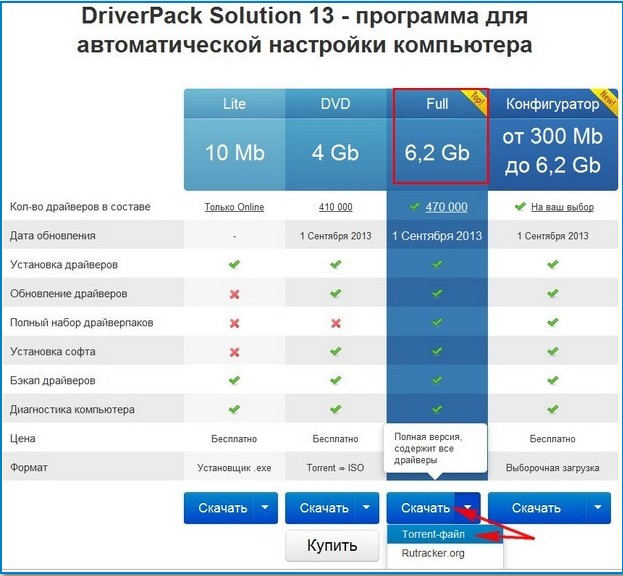This screenshot has height=576, width=623.
Task: Choose Rutracker.org from the download menu
Action: point(445,553)
